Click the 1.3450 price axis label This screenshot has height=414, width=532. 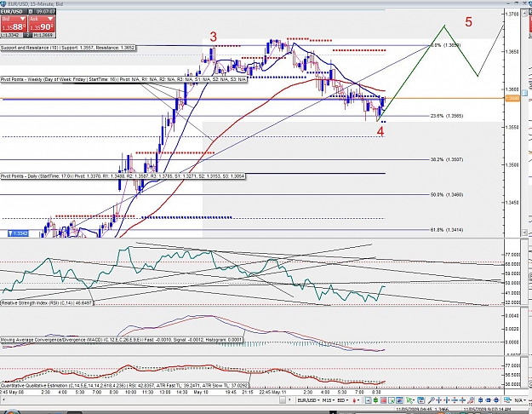pos(512,203)
